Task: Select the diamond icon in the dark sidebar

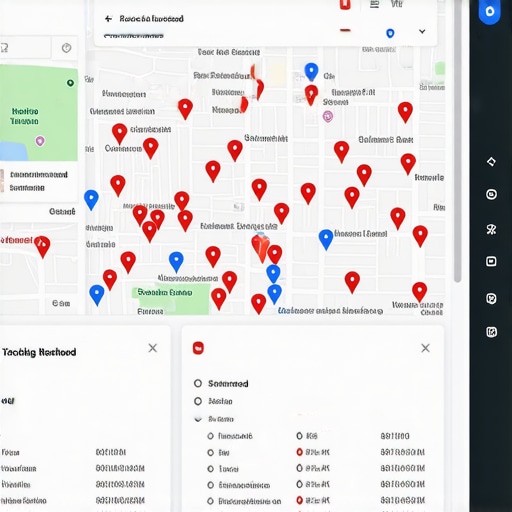Action: point(491,162)
